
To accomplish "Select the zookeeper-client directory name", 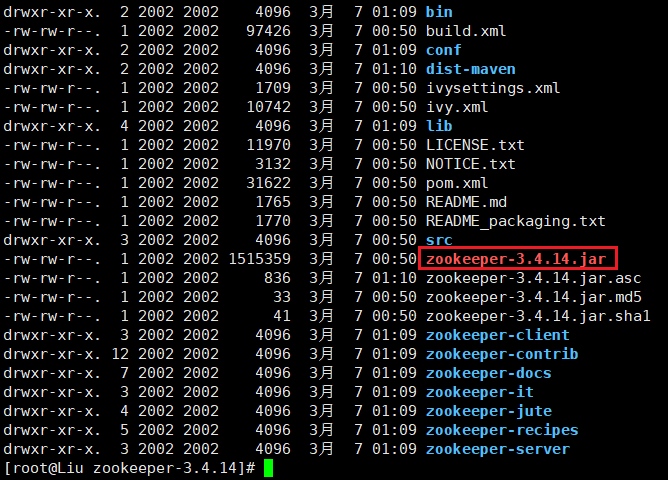I will [498, 335].
